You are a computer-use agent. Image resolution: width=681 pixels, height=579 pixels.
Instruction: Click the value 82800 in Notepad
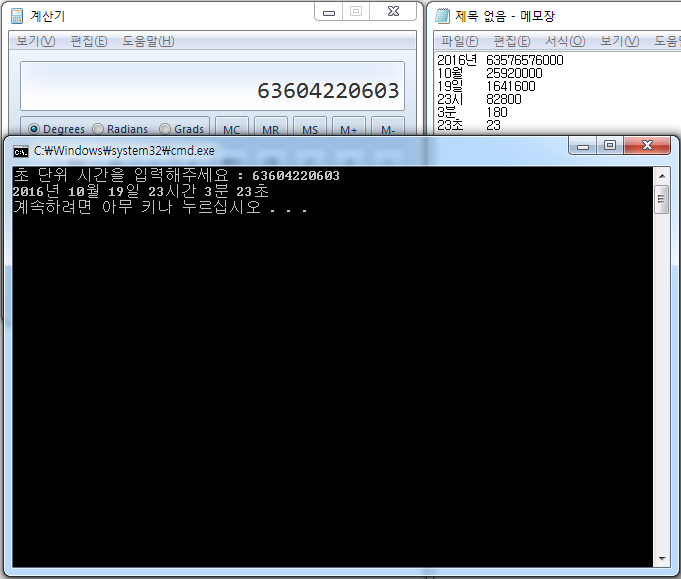[x=504, y=99]
